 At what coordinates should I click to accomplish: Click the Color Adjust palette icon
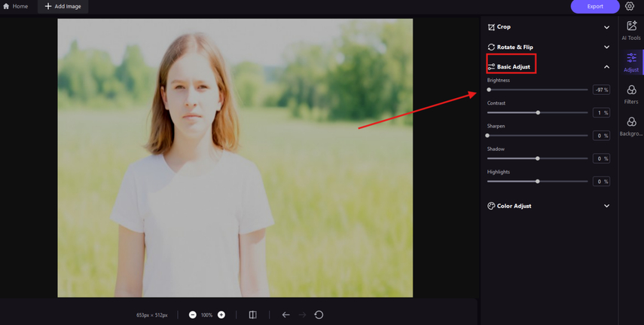(x=491, y=206)
